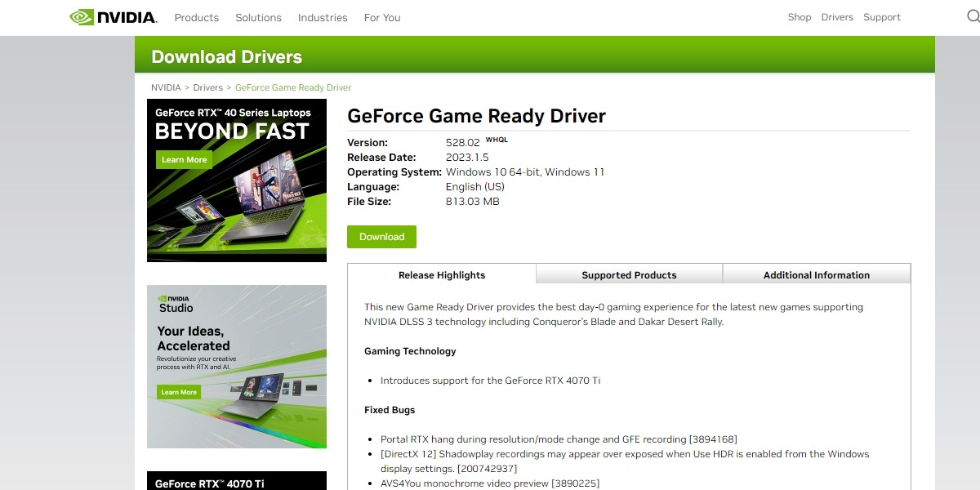Image resolution: width=980 pixels, height=490 pixels.
Task: Click the Drivers breadcrumb link
Action: pyautogui.click(x=208, y=87)
